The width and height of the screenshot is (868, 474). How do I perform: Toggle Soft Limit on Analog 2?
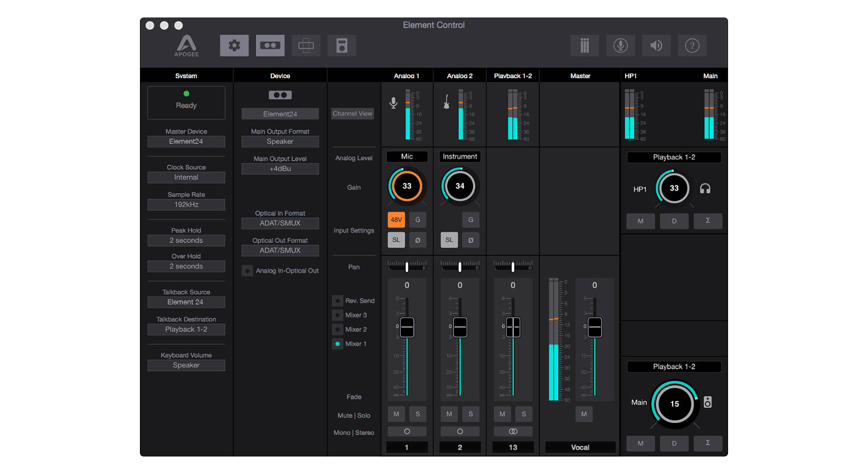pos(449,240)
